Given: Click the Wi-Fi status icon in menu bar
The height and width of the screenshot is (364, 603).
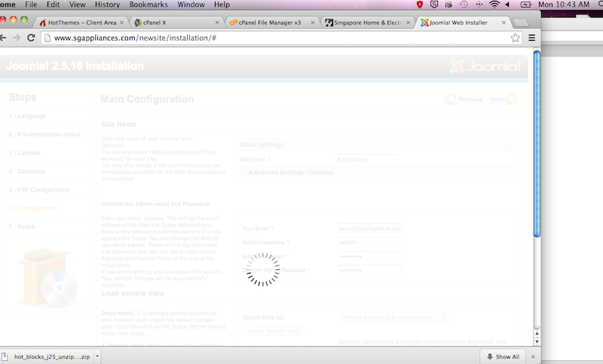Looking at the screenshot, I should click(x=494, y=5).
